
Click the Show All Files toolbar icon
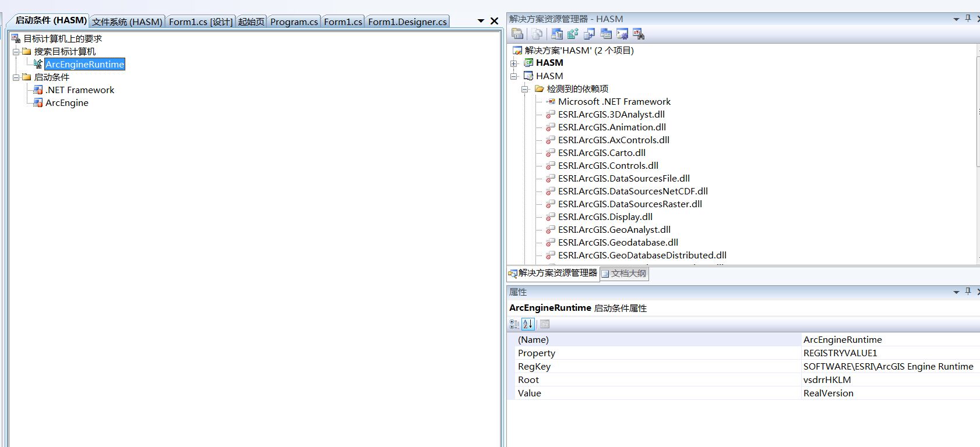tap(537, 34)
